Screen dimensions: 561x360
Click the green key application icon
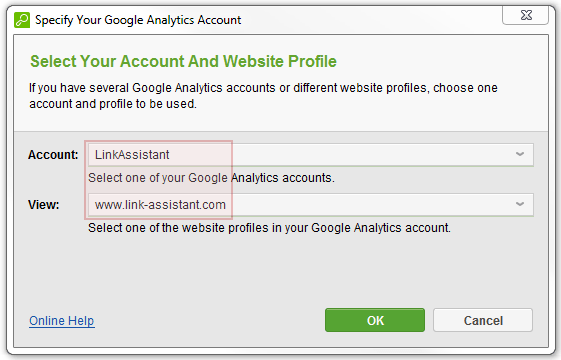[x=22, y=20]
